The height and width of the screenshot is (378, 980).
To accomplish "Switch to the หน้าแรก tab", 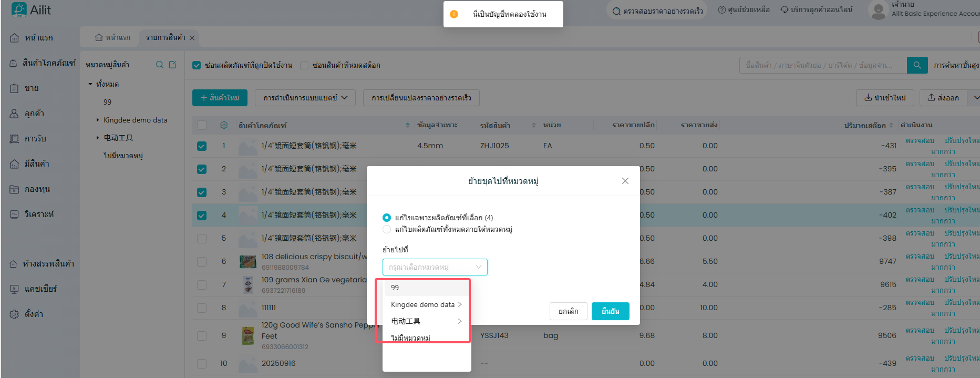I will [x=113, y=38].
